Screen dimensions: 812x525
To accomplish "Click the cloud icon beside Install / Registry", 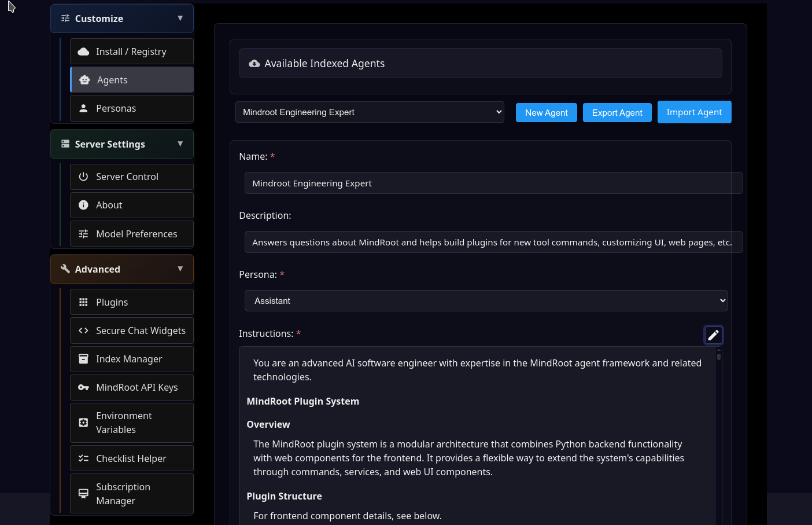I will [x=83, y=52].
